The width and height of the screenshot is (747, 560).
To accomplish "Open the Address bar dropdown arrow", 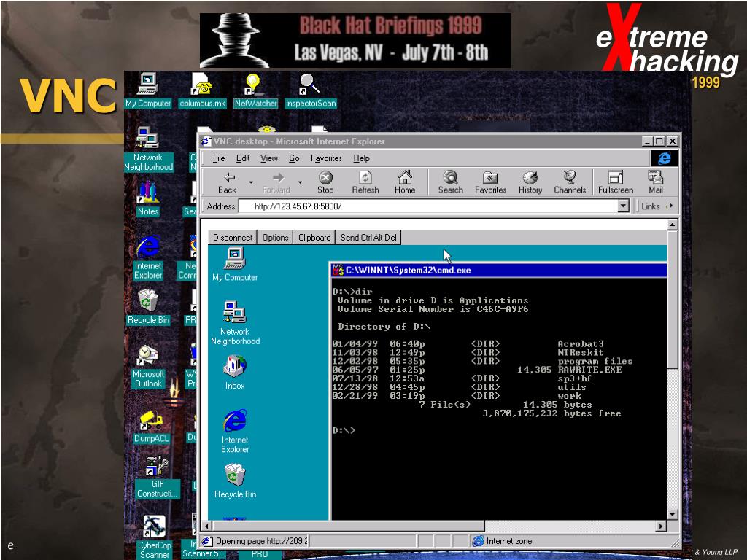I will pos(623,206).
